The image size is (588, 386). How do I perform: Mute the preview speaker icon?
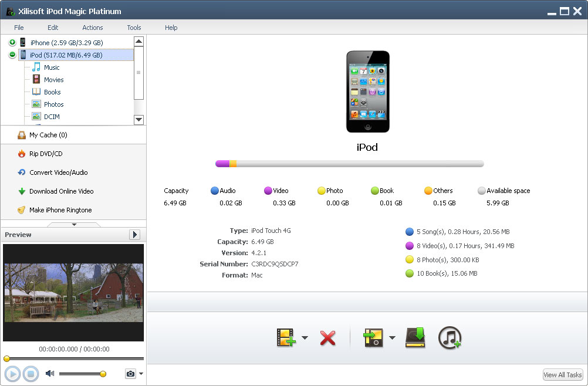(x=50, y=374)
